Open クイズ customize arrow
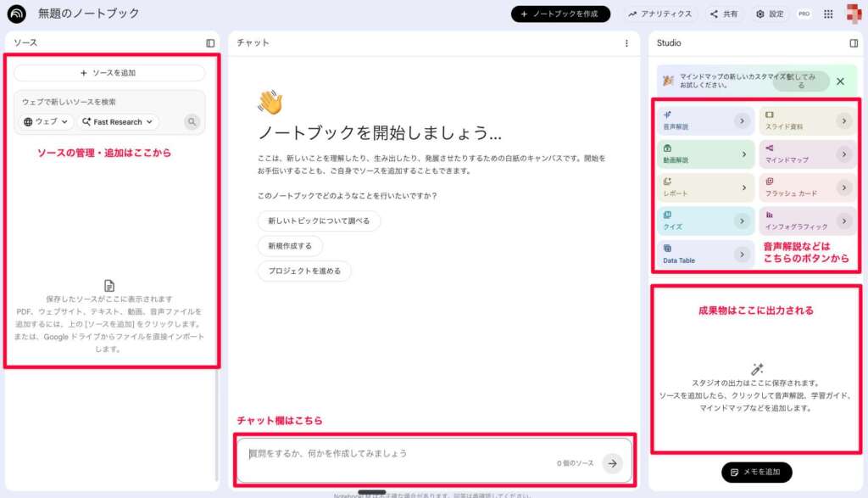This screenshot has height=498, width=868. [x=743, y=221]
